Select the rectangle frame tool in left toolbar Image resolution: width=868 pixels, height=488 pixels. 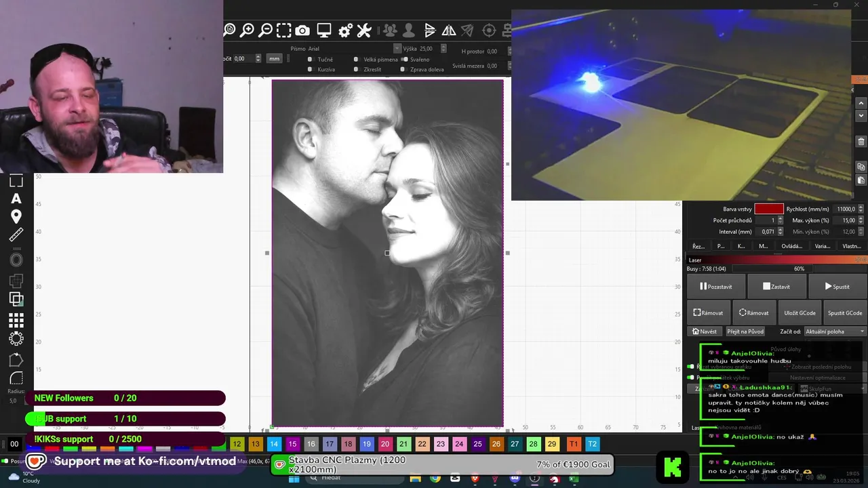pyautogui.click(x=16, y=181)
